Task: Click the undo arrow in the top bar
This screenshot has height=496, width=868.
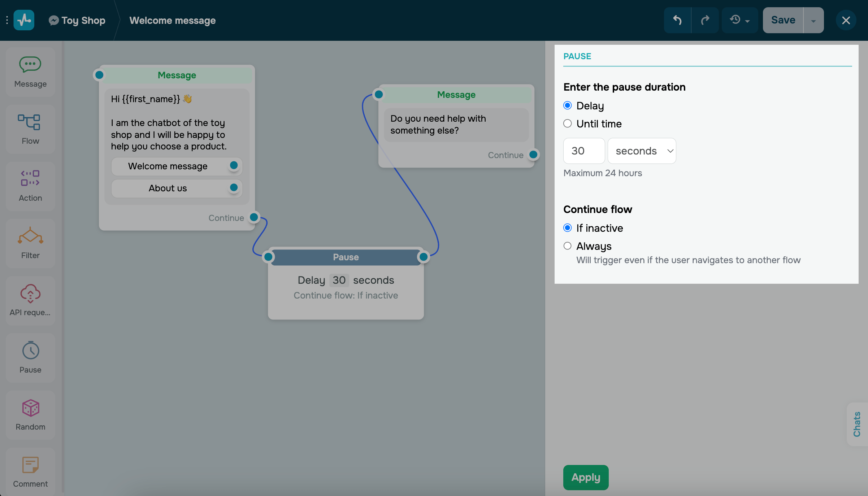Action: [677, 20]
